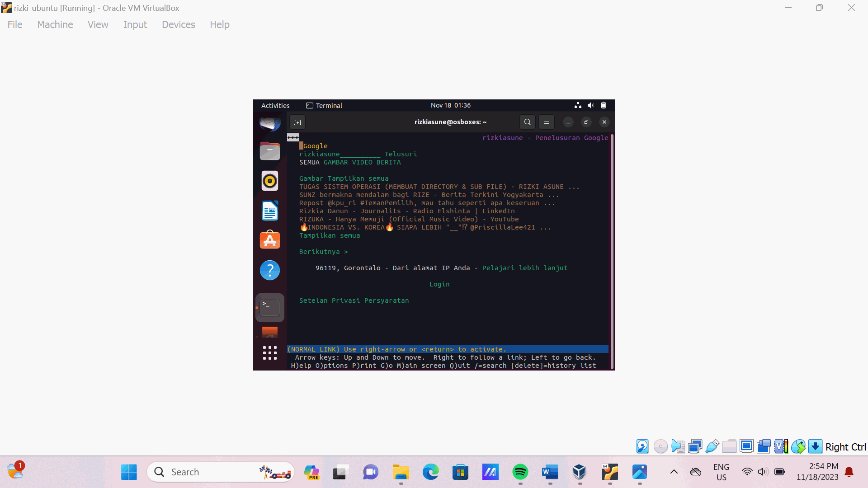Click the Berikutnya > next page link

click(323, 252)
